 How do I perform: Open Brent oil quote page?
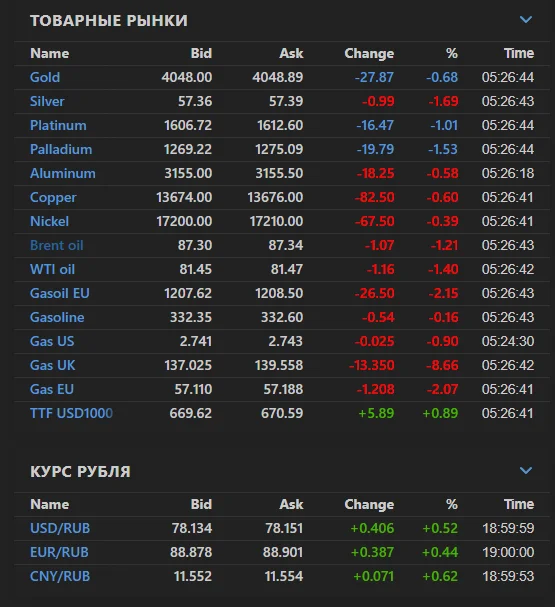[x=57, y=245]
